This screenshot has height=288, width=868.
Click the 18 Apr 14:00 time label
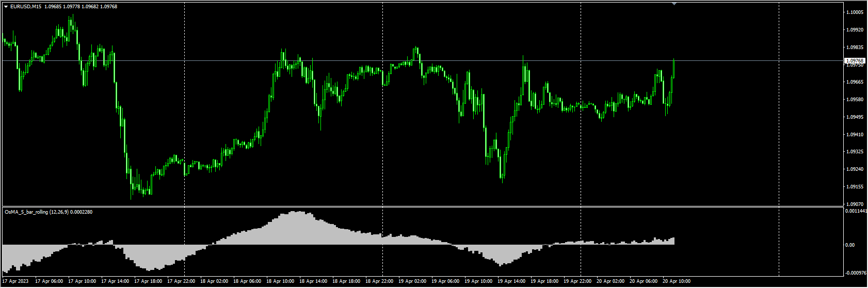coord(314,282)
